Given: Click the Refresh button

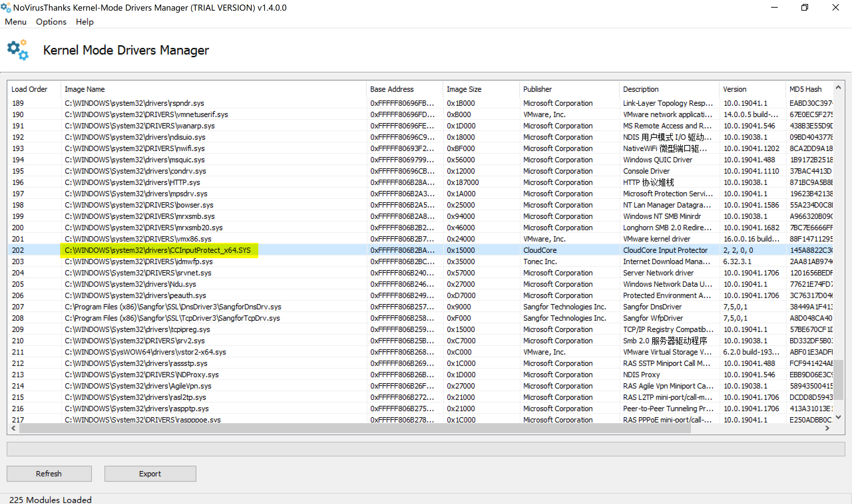Looking at the screenshot, I should pyautogui.click(x=49, y=473).
